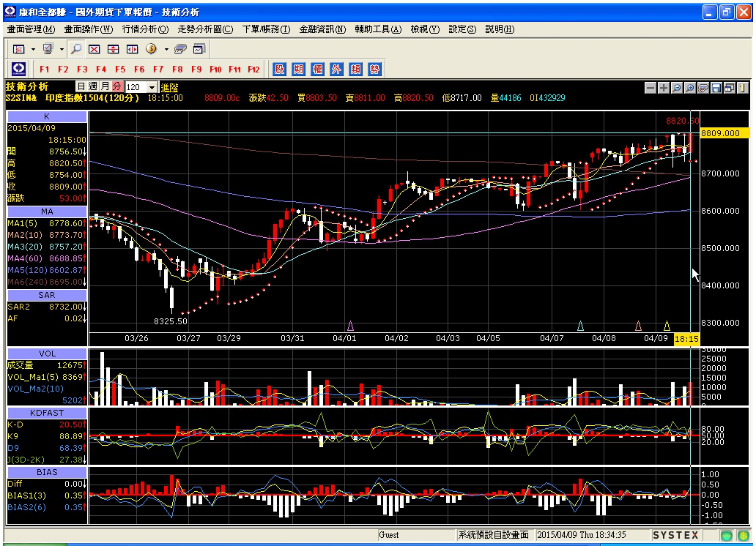Switch chart period to 日 (daily)
Screen dimensions: 756x546
[x=81, y=86]
